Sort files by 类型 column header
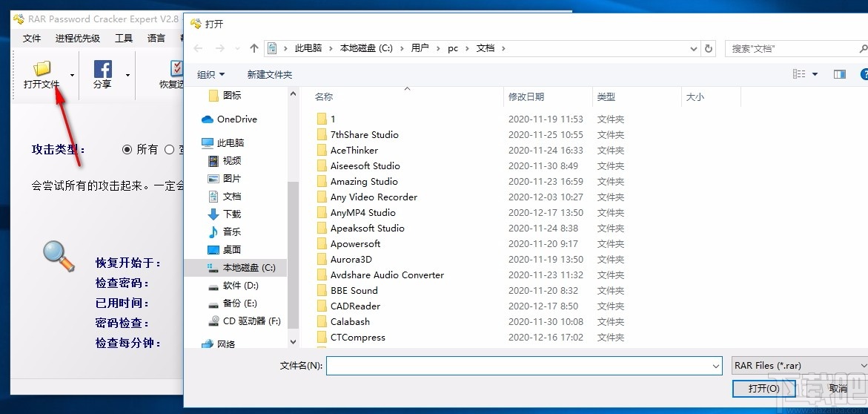The image size is (868, 414). [x=606, y=97]
